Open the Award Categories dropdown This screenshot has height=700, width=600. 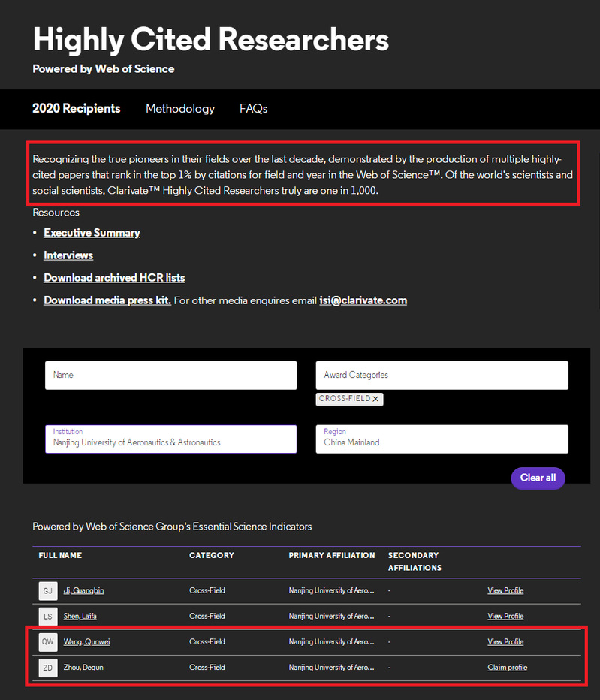click(442, 375)
